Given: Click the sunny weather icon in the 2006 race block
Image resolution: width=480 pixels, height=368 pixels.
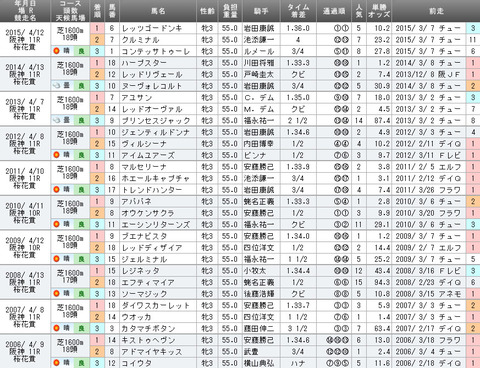Looking at the screenshot, I should click(57, 363).
